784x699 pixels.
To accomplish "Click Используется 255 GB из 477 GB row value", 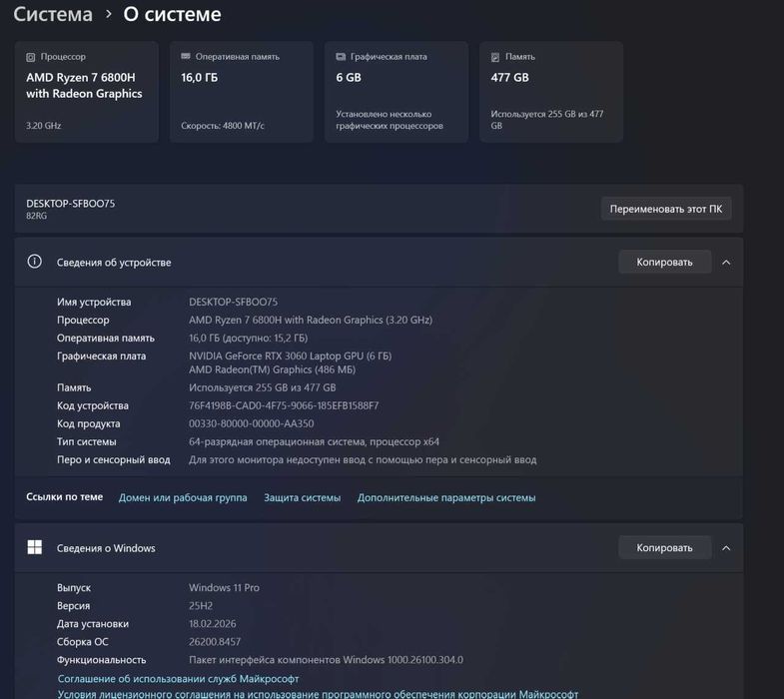I will (262, 387).
